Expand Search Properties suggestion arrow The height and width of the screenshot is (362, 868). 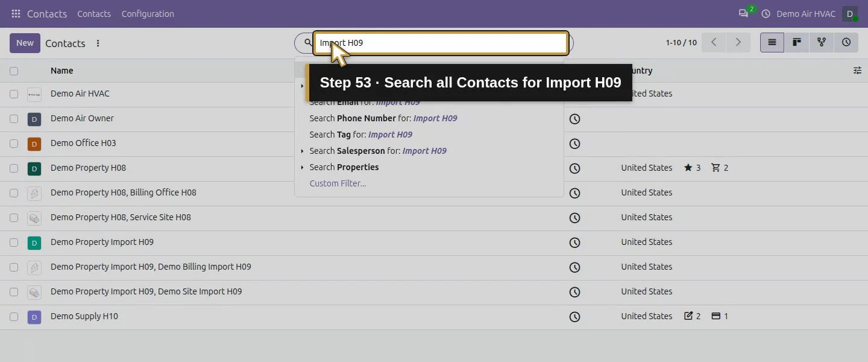302,167
